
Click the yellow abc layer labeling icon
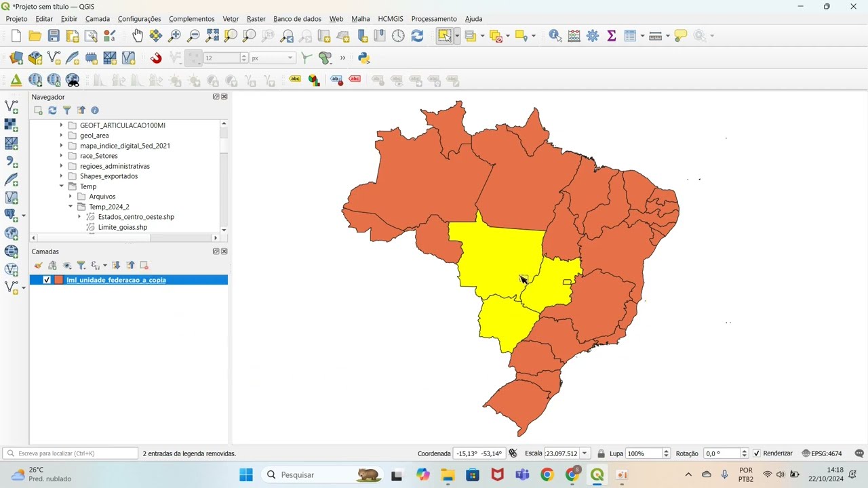tap(295, 80)
